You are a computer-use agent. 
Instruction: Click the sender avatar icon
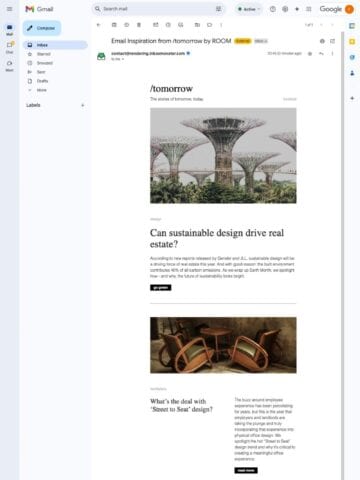[x=101, y=56]
